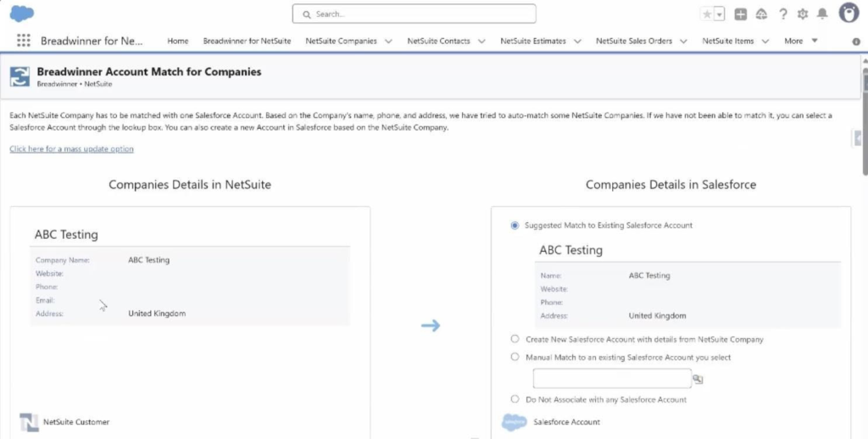The height and width of the screenshot is (439, 868).
Task: Open the More navigation dropdown
Action: click(x=800, y=41)
